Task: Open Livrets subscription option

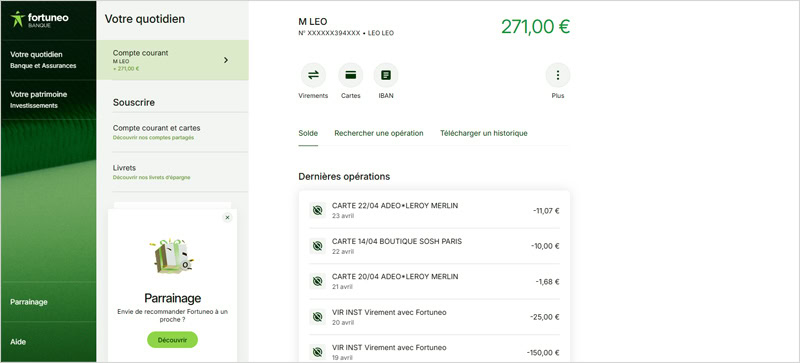Action: coord(180,173)
